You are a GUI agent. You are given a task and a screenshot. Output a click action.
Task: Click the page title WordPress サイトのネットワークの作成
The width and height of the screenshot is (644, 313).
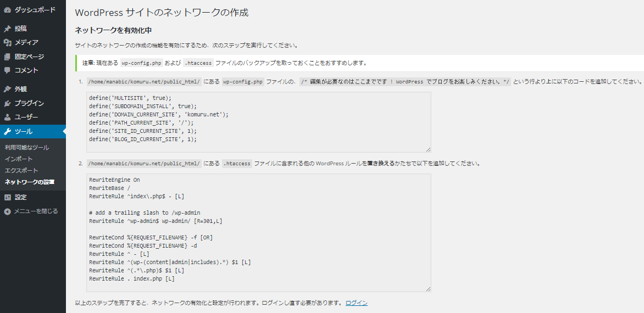pos(162,12)
